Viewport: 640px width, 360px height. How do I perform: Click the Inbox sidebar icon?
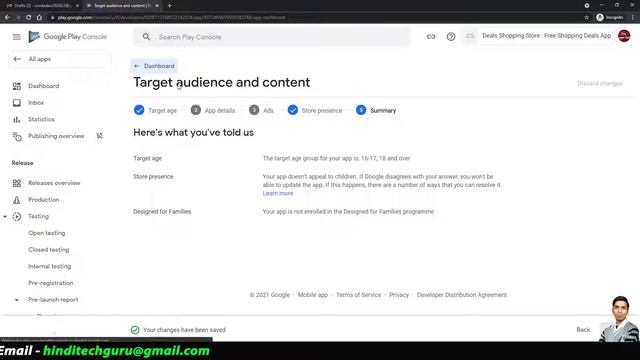click(17, 103)
